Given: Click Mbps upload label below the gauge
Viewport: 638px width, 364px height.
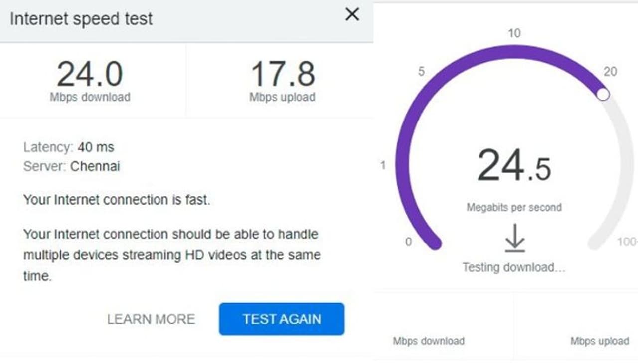Looking at the screenshot, I should (x=599, y=341).
